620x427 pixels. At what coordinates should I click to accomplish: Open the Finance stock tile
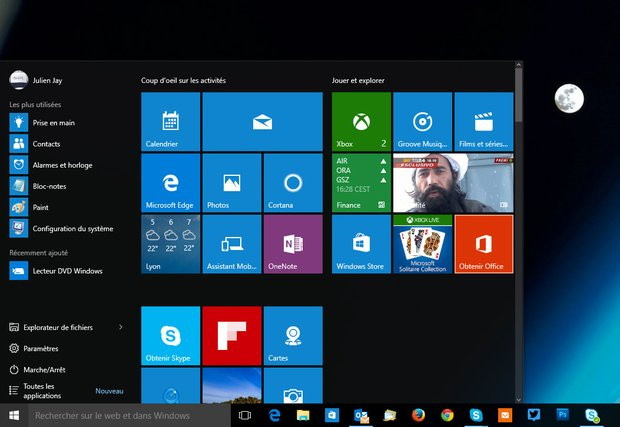pos(361,183)
